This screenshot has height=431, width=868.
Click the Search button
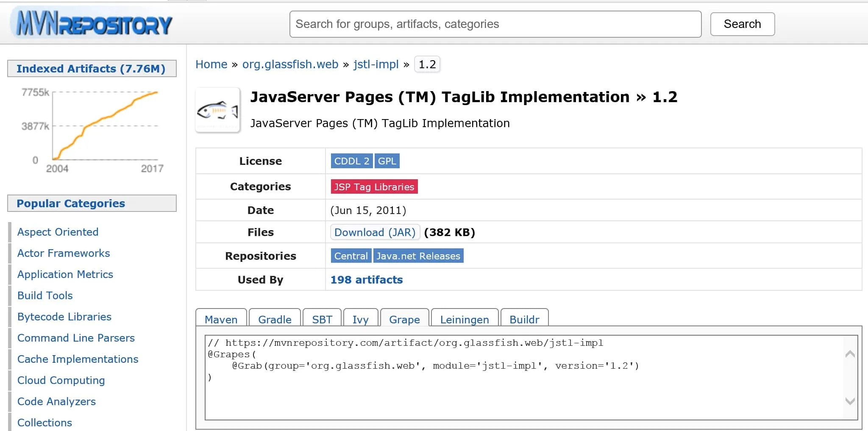743,24
